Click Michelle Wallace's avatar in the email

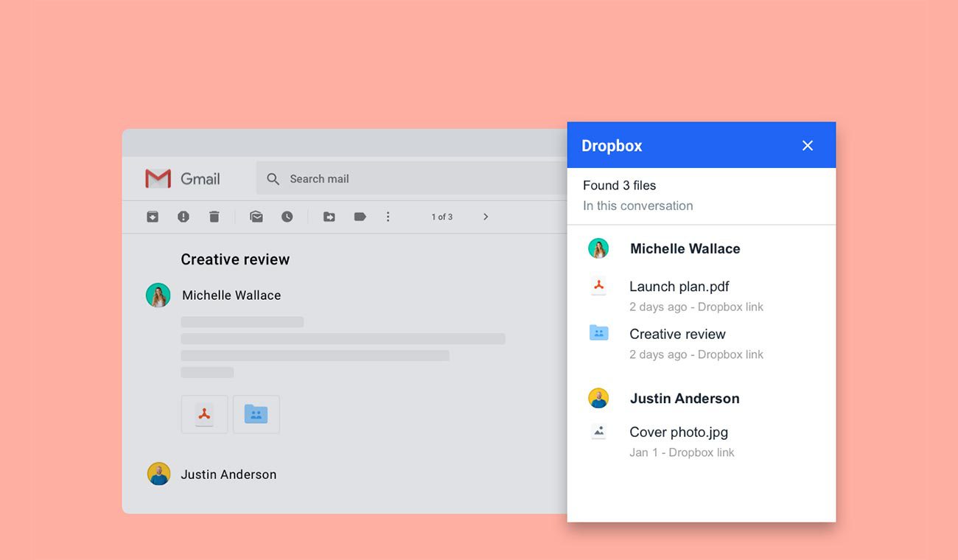158,295
